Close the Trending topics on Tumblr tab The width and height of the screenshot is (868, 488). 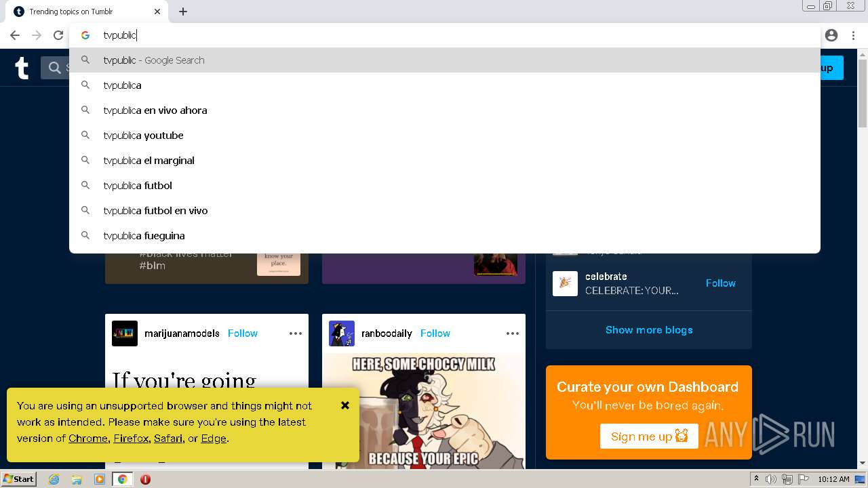pos(157,12)
